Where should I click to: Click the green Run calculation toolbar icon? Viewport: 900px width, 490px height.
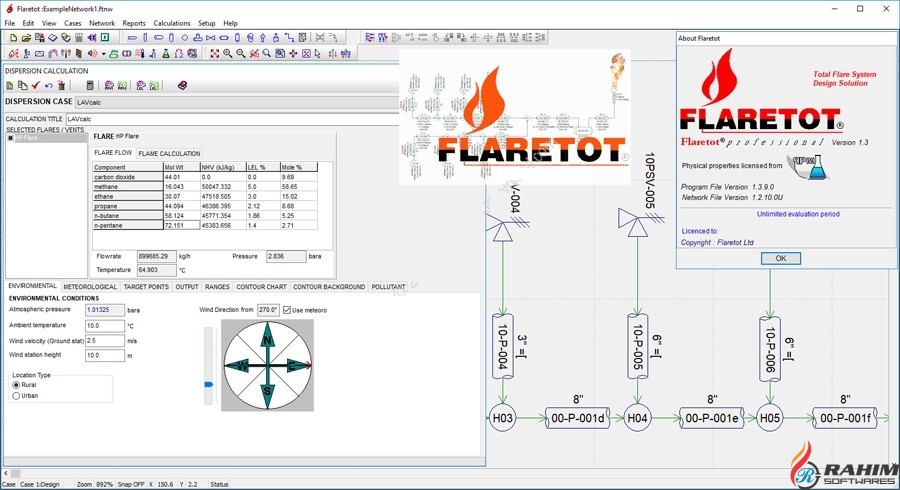point(105,37)
